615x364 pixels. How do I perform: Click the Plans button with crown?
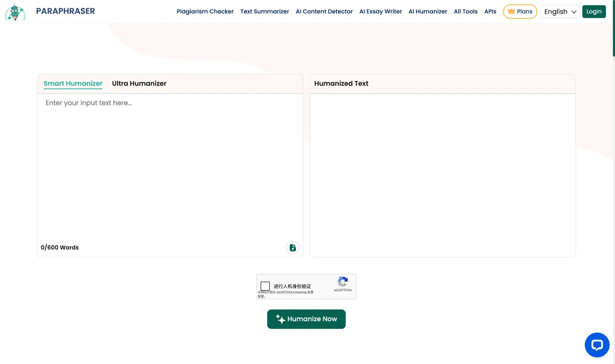pos(520,12)
